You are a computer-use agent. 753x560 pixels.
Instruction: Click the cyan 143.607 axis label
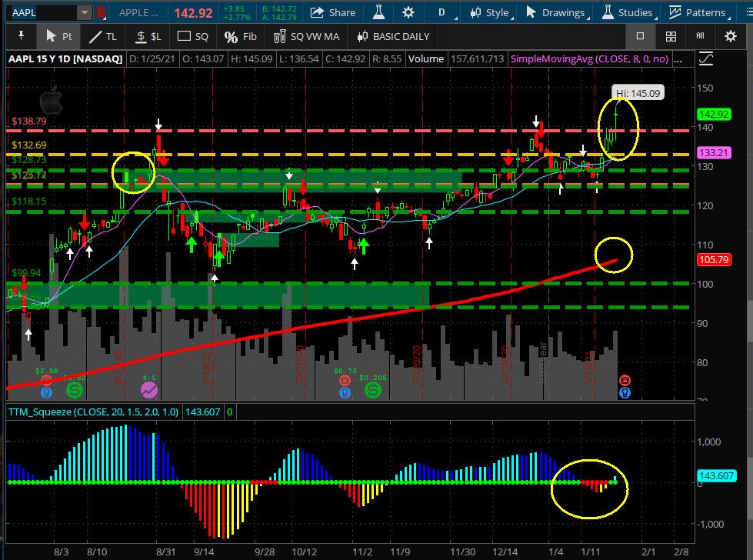pyautogui.click(x=715, y=475)
